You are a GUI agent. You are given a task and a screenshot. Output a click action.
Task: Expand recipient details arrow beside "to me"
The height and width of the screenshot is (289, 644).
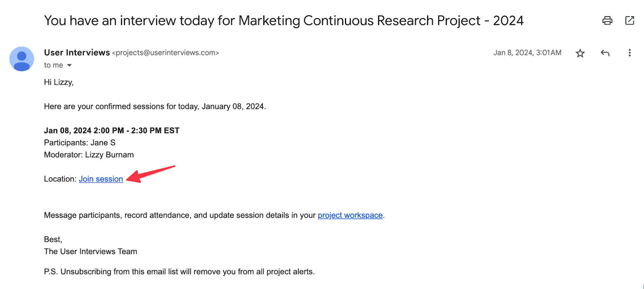click(69, 65)
